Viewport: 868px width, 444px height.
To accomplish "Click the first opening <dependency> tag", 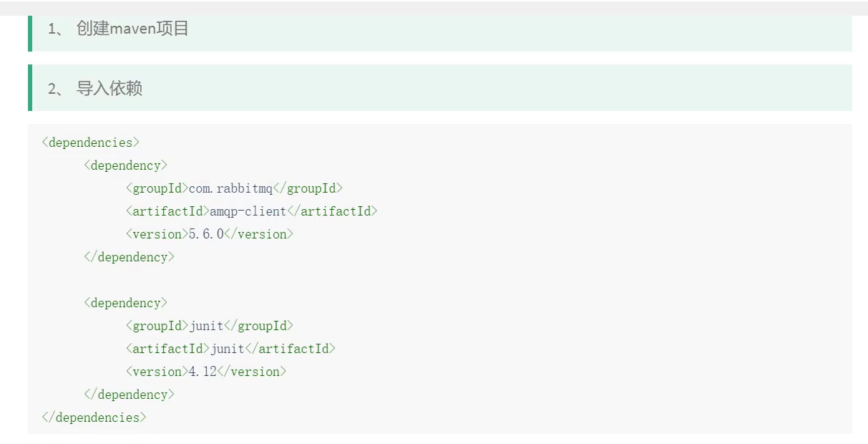I will pos(125,165).
